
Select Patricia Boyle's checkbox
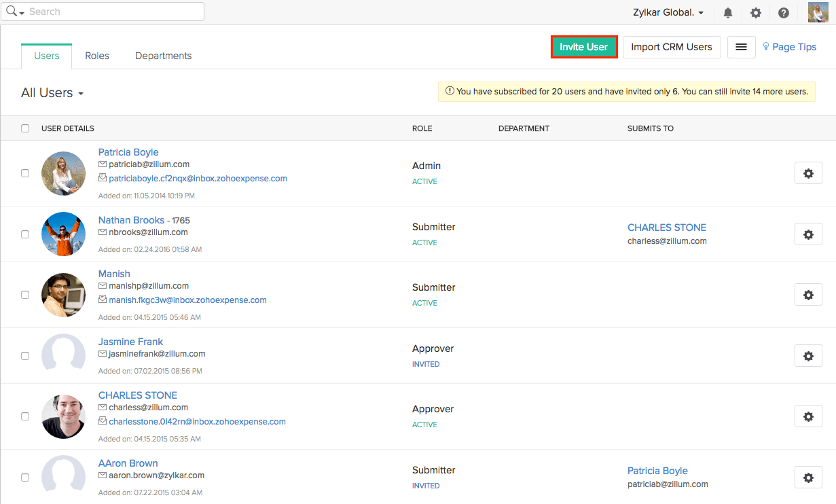[x=25, y=173]
